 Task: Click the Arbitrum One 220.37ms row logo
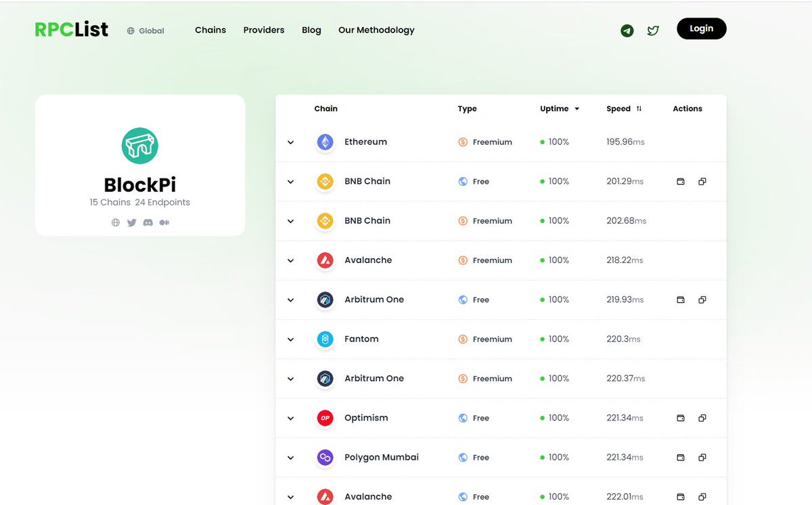(x=325, y=379)
